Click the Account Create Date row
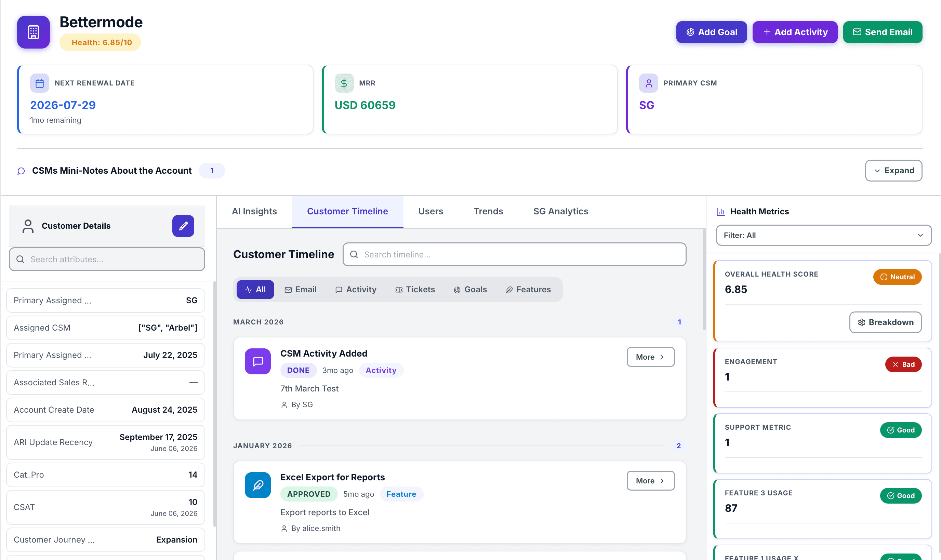941x560 pixels. (106, 410)
